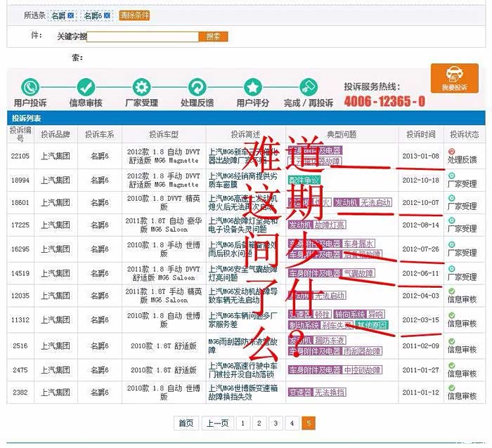Click the 清除条件 button

coord(134,15)
